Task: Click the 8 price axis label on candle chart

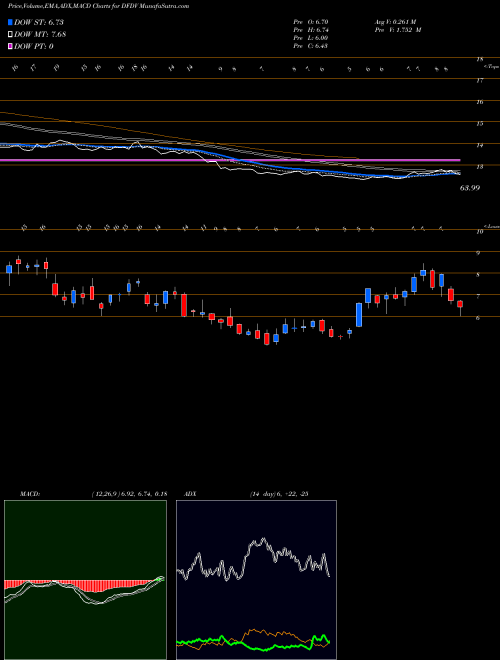Action: tap(478, 275)
